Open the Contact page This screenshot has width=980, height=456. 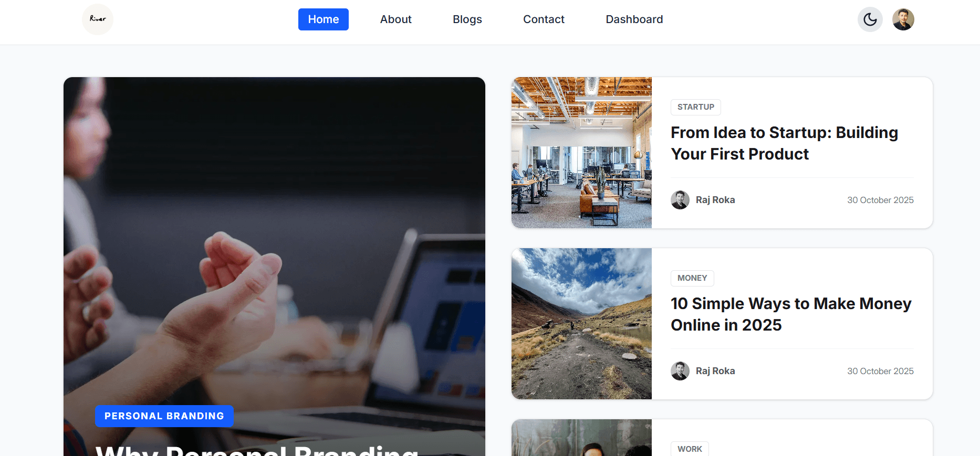544,19
